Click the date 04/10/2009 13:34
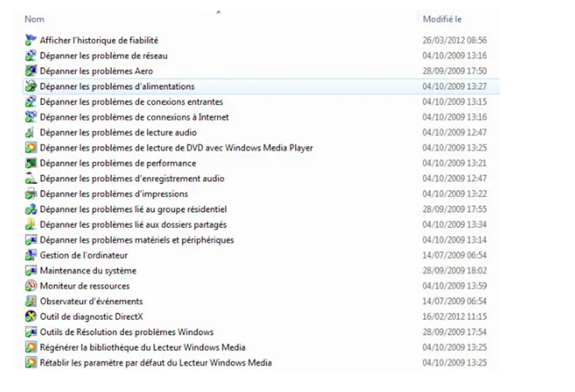575x392 pixels. pos(454,224)
